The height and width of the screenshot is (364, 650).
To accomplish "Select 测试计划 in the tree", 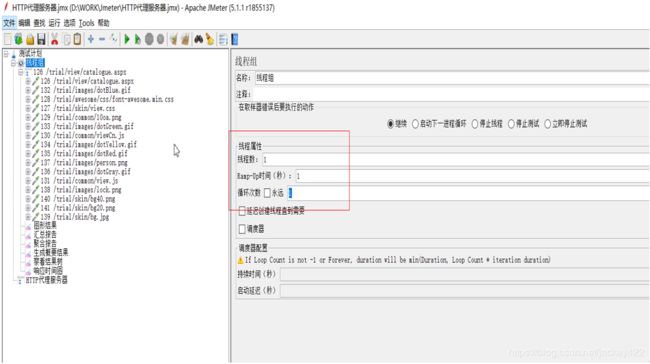I will point(30,53).
